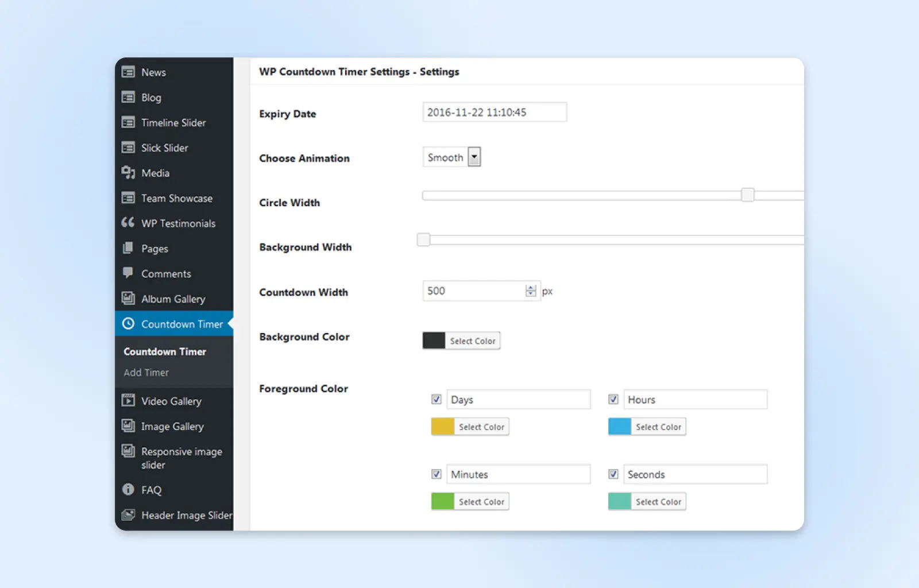Click the Pages icon in the sidebar
Screen dimensions: 919x588
128,248
